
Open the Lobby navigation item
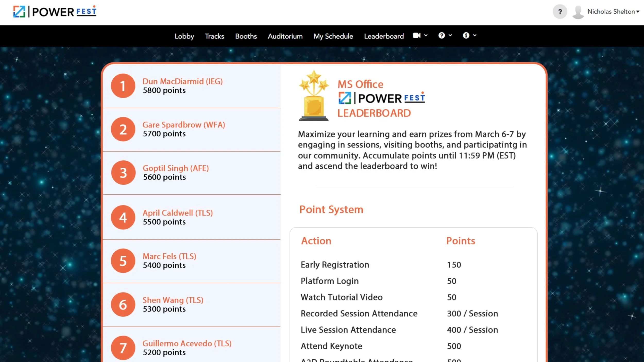click(x=184, y=36)
